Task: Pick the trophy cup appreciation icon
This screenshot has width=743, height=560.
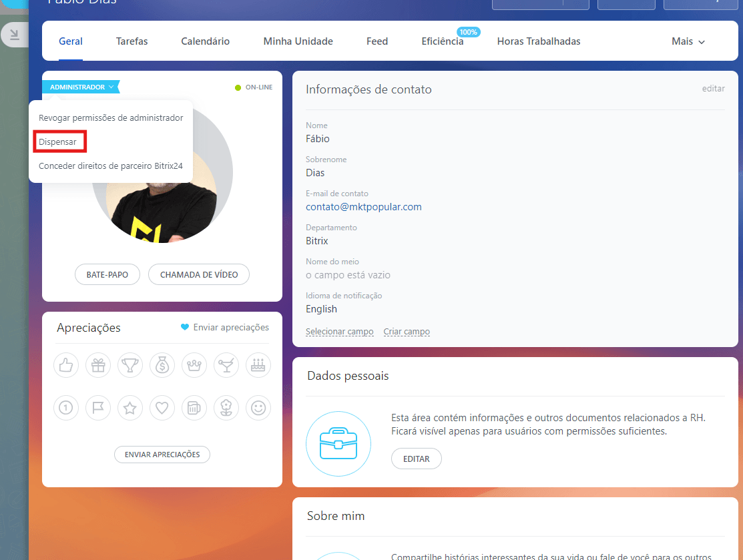Action: click(130, 365)
